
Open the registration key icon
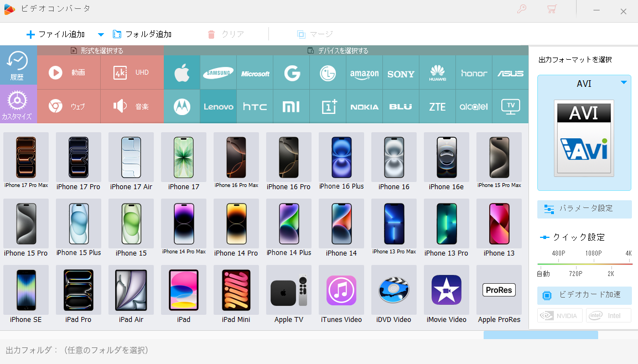[x=522, y=9]
